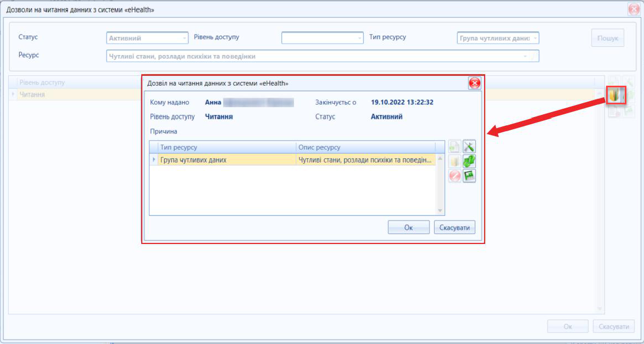Image resolution: width=644 pixels, height=344 pixels.
Task: Click Ок button of the main window
Action: point(568,327)
